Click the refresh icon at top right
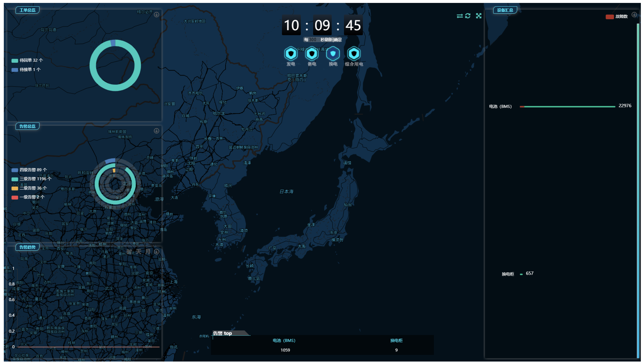 pyautogui.click(x=468, y=16)
